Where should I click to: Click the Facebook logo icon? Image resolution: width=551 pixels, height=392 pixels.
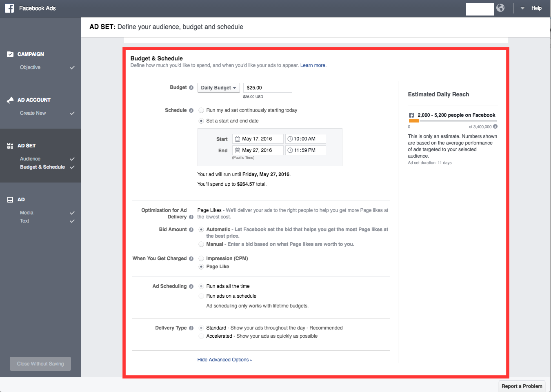(x=9, y=8)
